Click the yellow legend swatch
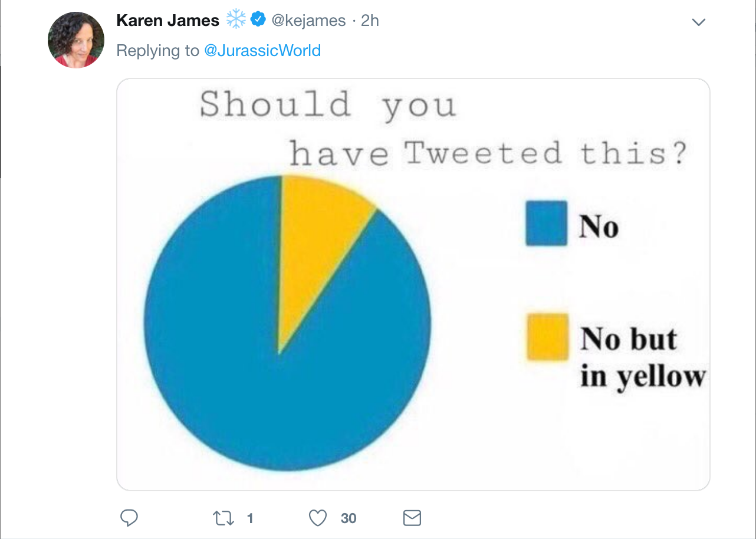 (547, 337)
